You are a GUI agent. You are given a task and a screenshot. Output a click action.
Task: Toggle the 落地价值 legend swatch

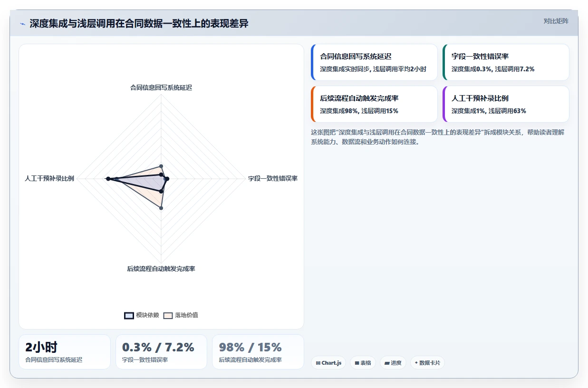coord(168,315)
